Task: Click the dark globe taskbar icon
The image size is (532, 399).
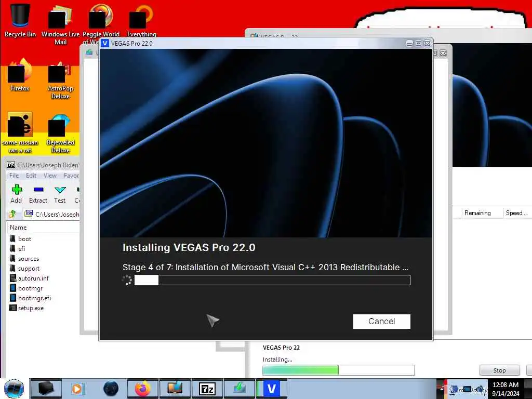Action: tap(111, 389)
